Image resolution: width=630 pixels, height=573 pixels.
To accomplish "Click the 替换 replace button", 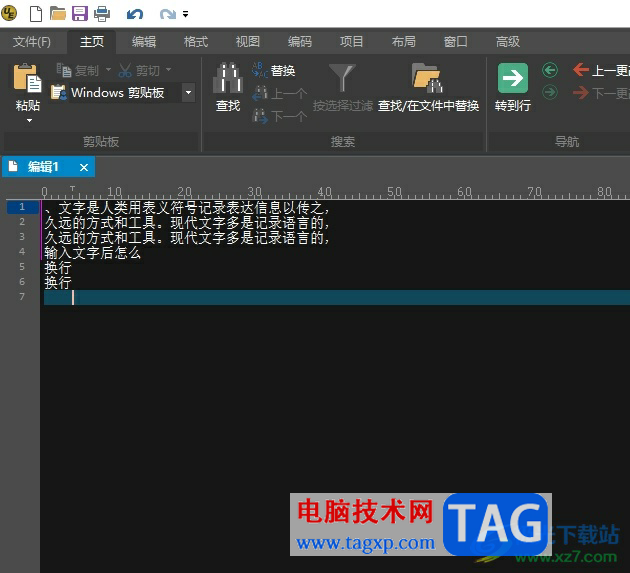I will point(274,71).
